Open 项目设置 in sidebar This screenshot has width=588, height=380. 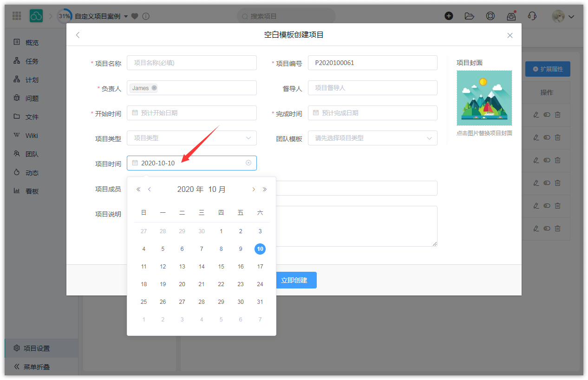[x=41, y=348]
